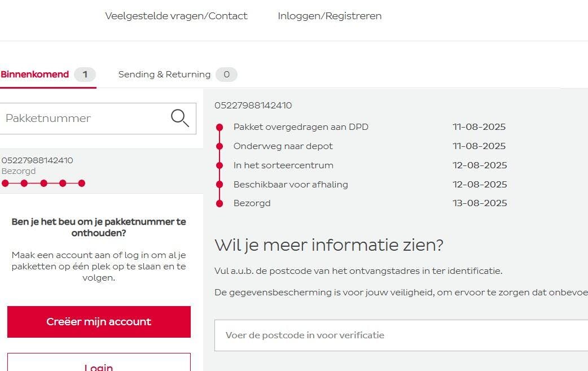Click the Login button
This screenshot has width=588, height=371.
99,363
